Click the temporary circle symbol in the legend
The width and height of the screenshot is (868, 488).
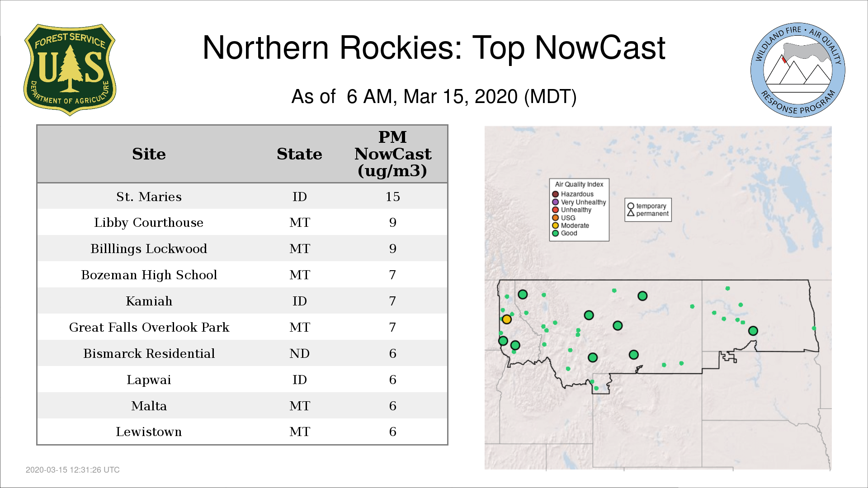(631, 206)
